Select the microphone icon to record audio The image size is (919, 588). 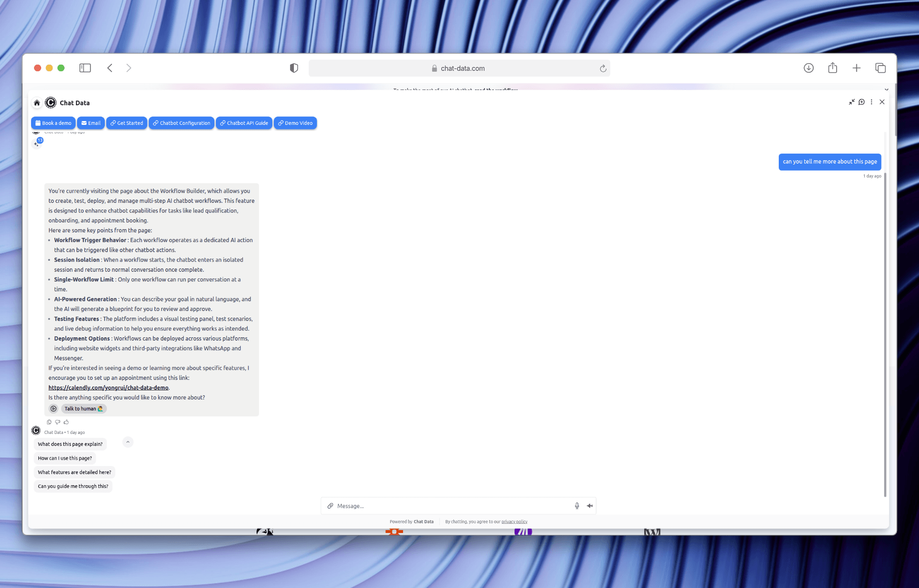[577, 506]
